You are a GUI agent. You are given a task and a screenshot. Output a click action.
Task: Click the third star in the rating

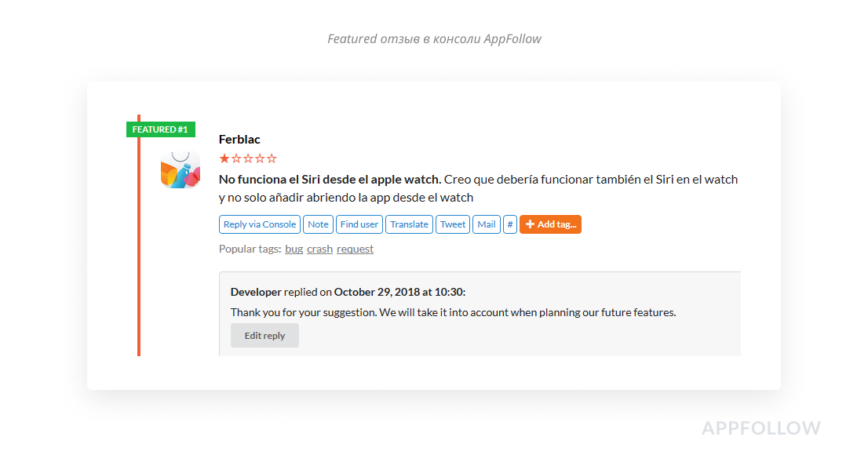pos(248,158)
